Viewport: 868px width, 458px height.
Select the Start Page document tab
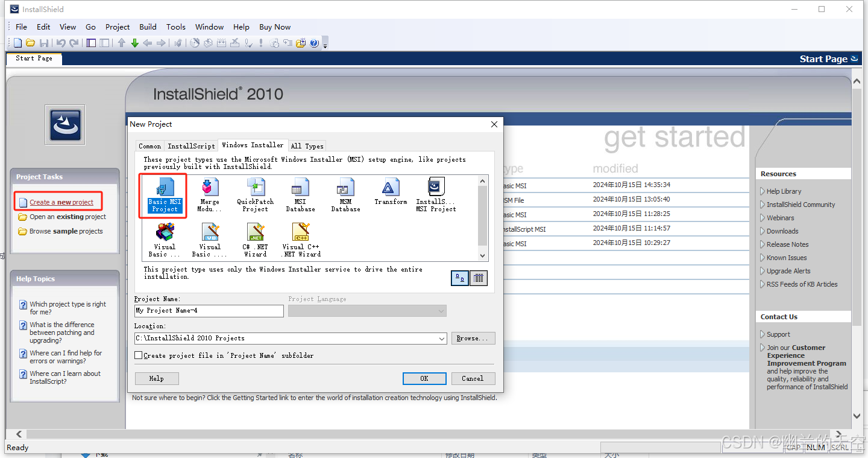pyautogui.click(x=34, y=59)
